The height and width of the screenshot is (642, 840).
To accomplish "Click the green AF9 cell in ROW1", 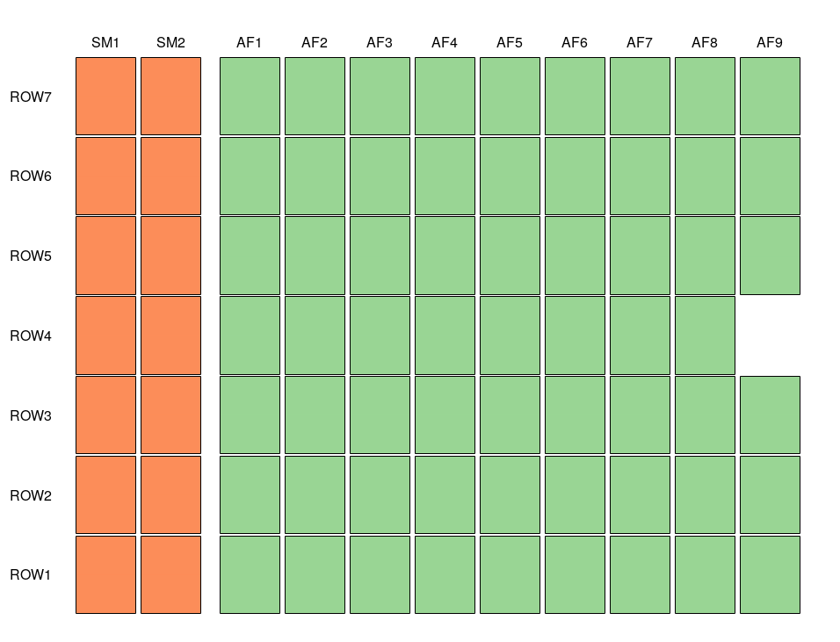I will coord(770,574).
